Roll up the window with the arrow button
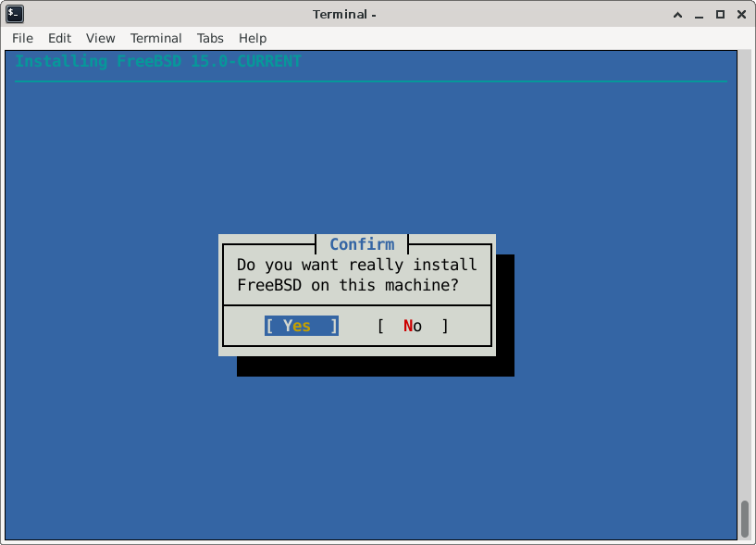This screenshot has height=545, width=756. [x=680, y=14]
